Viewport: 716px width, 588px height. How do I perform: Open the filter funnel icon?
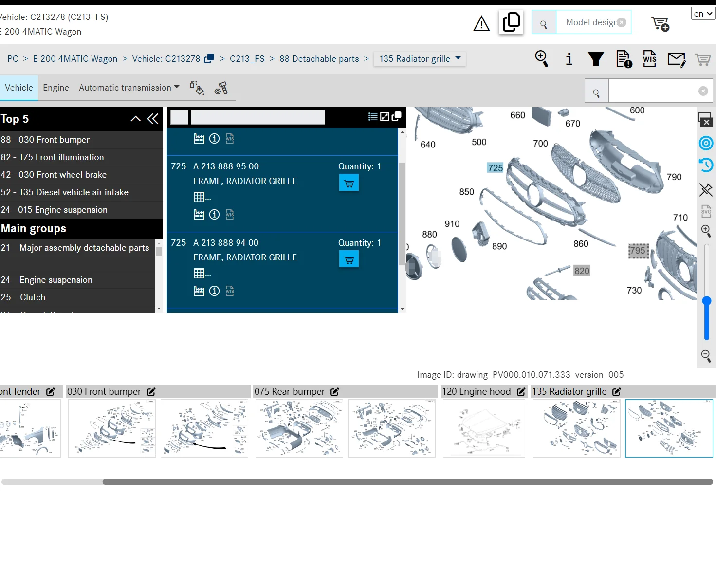point(596,59)
